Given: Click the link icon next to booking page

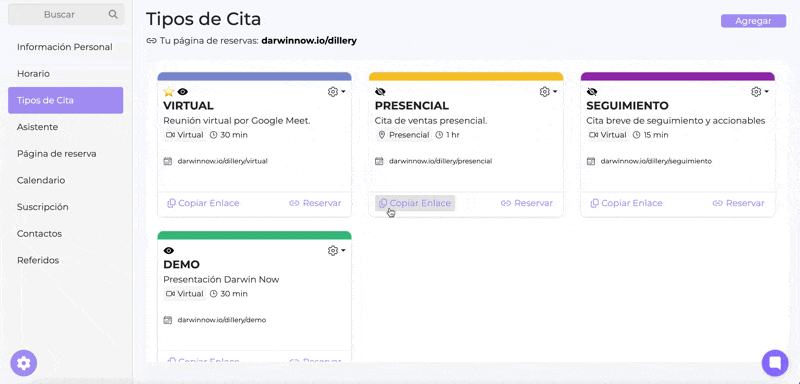Looking at the screenshot, I should point(151,41).
